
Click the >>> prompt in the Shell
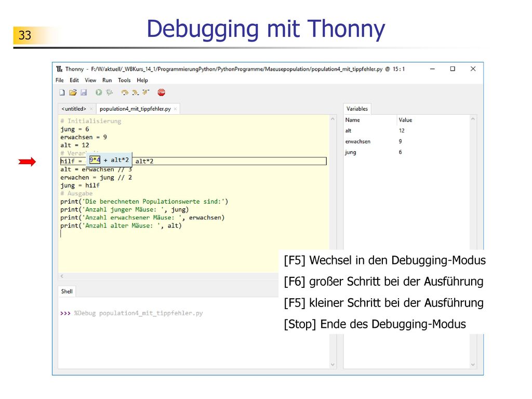(65, 313)
